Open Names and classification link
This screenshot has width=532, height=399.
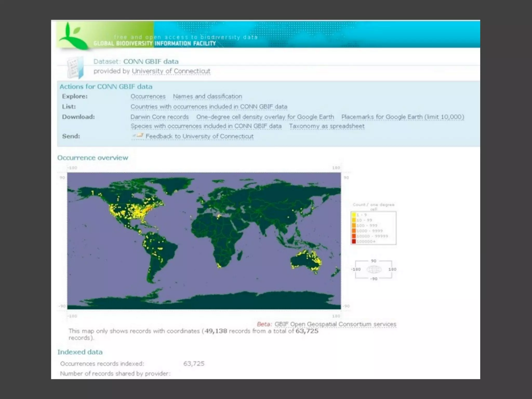click(207, 96)
